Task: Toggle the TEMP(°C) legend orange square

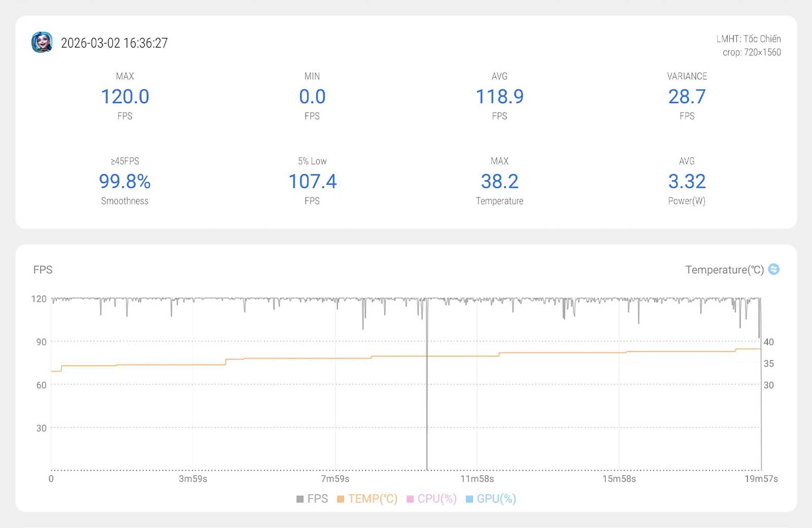Action: coord(341,499)
